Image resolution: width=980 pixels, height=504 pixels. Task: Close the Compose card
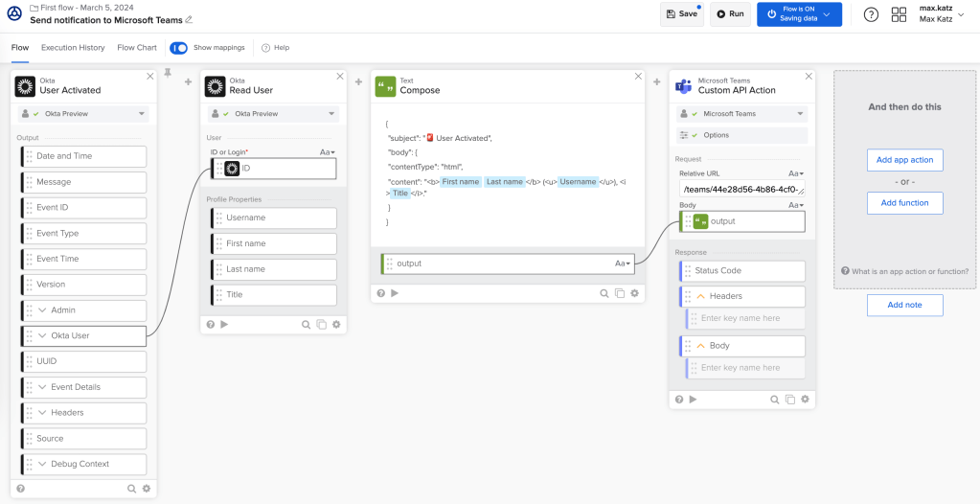[639, 76]
